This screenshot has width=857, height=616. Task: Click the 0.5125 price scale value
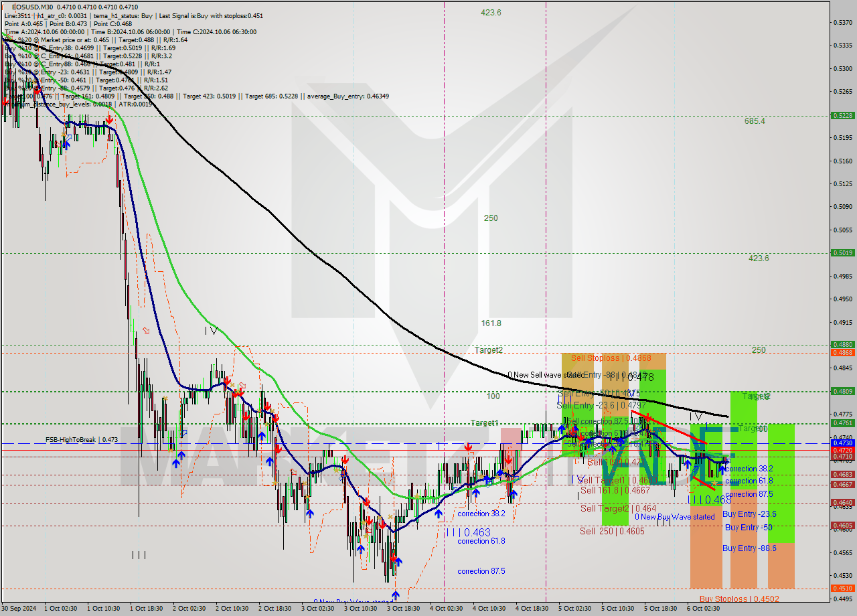pyautogui.click(x=842, y=183)
